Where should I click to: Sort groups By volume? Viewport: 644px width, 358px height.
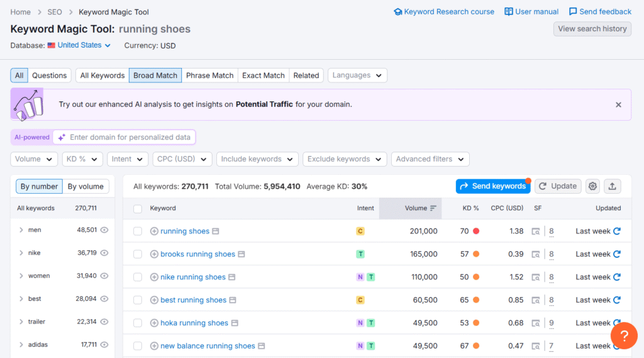pos(86,186)
